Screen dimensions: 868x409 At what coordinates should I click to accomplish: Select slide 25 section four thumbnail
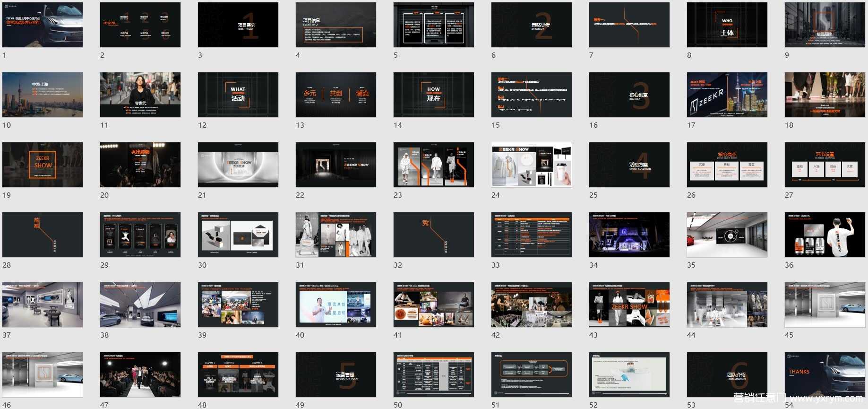tap(629, 165)
